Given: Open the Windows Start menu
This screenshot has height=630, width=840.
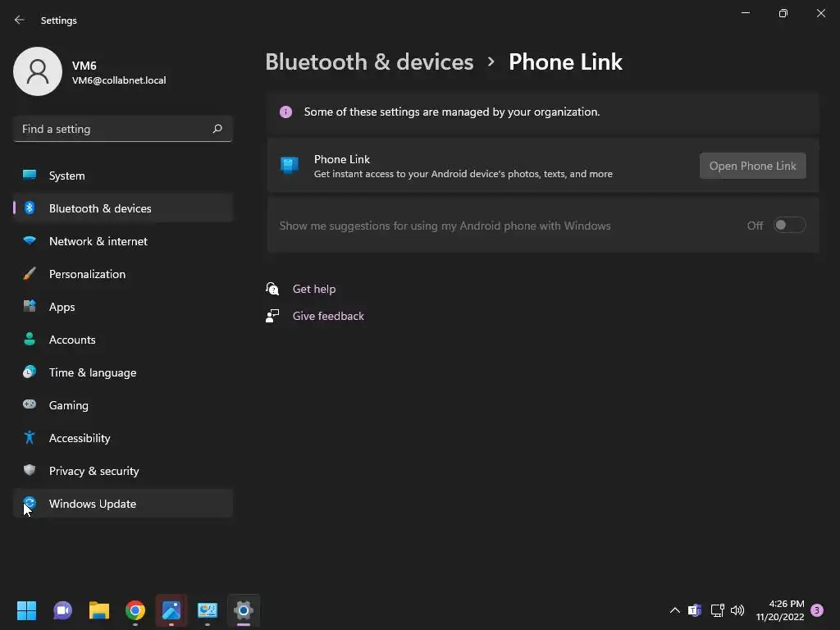Looking at the screenshot, I should pyautogui.click(x=26, y=610).
